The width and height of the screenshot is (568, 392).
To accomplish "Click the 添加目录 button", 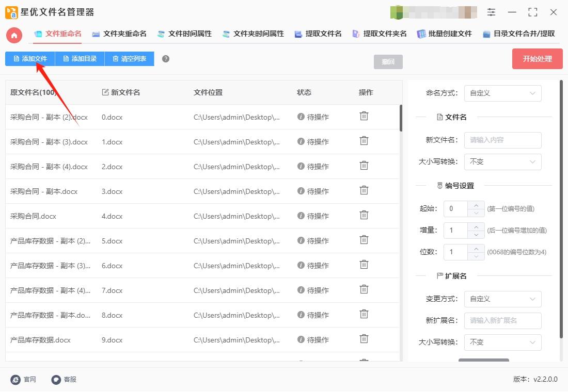I will (x=80, y=59).
